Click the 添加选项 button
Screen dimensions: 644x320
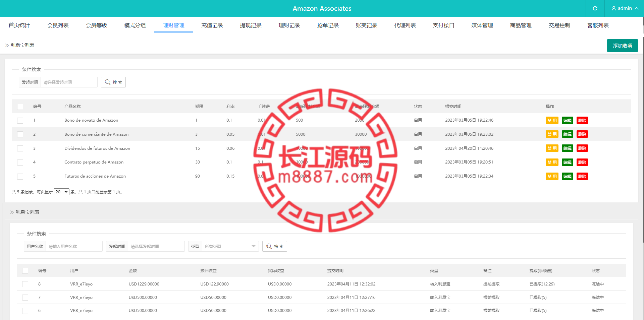(x=622, y=46)
